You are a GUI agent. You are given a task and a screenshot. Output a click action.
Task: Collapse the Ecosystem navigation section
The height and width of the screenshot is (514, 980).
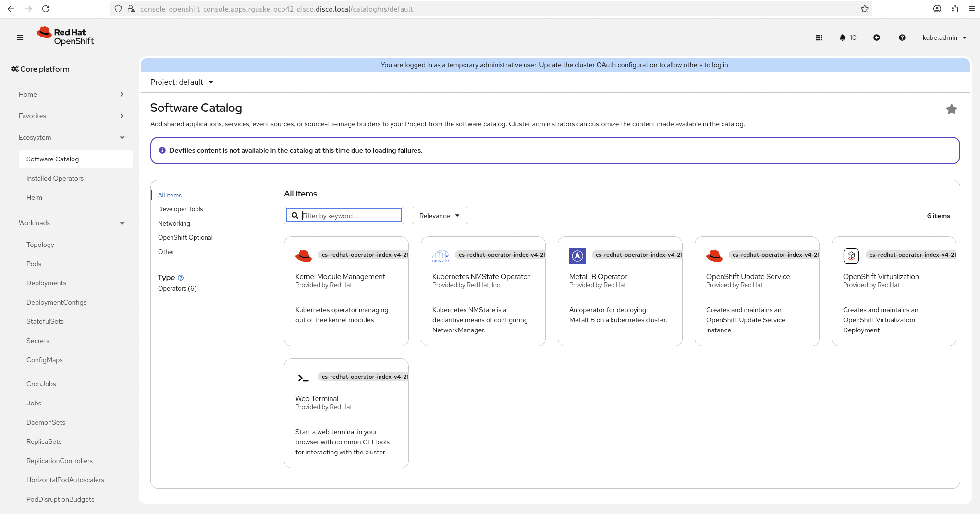point(72,137)
